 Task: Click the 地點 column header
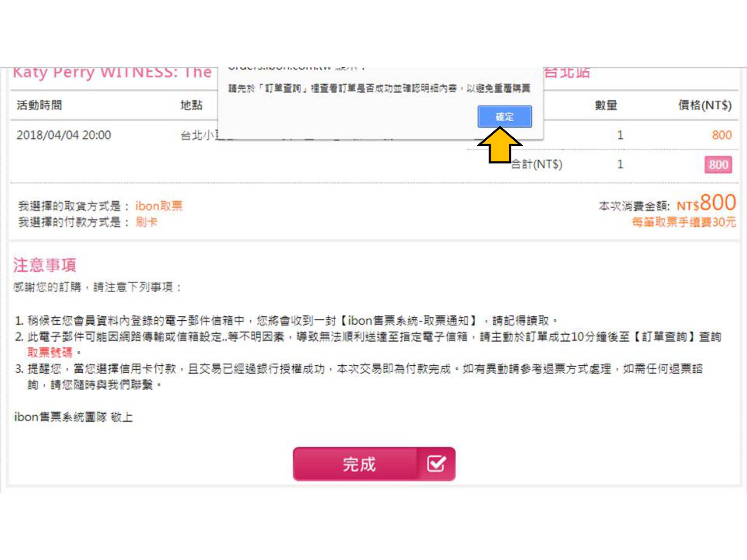point(191,105)
